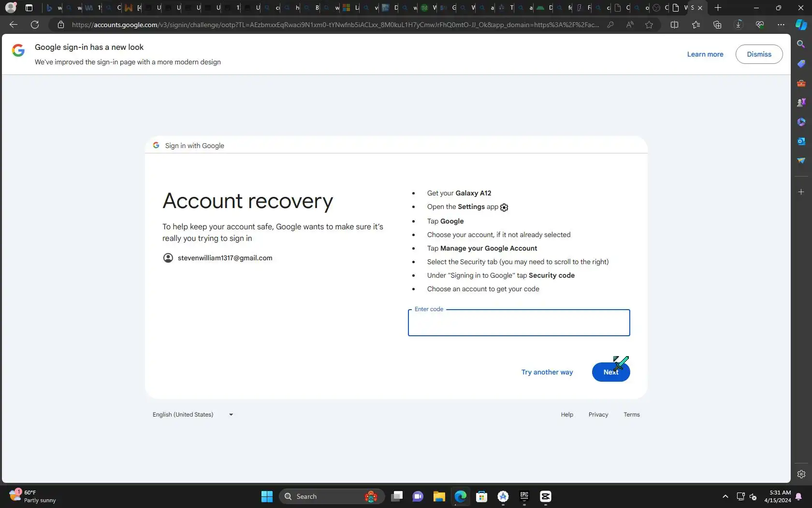Viewport: 812px width, 508px height.
Task: Open password manager key icon
Action: pyautogui.click(x=610, y=25)
